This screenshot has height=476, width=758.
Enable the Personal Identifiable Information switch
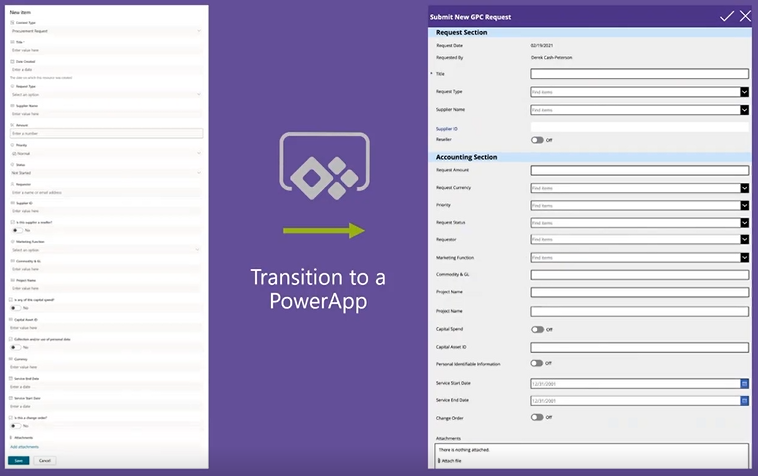tap(537, 363)
